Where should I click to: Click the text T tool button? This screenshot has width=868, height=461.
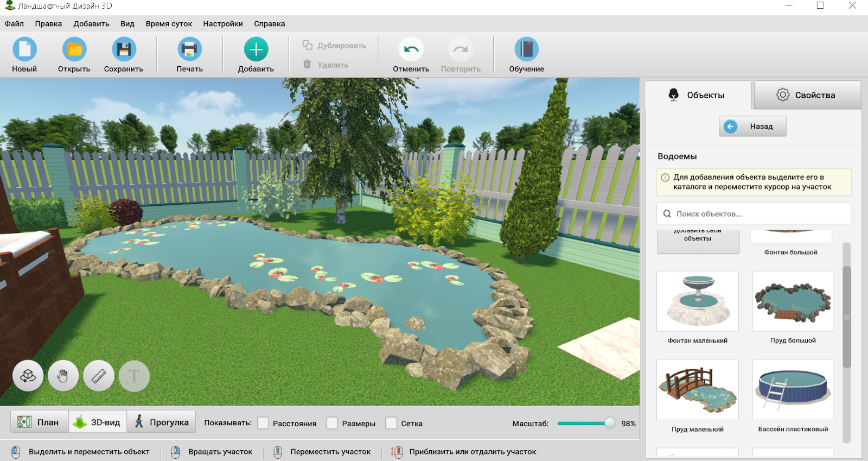pos(134,376)
